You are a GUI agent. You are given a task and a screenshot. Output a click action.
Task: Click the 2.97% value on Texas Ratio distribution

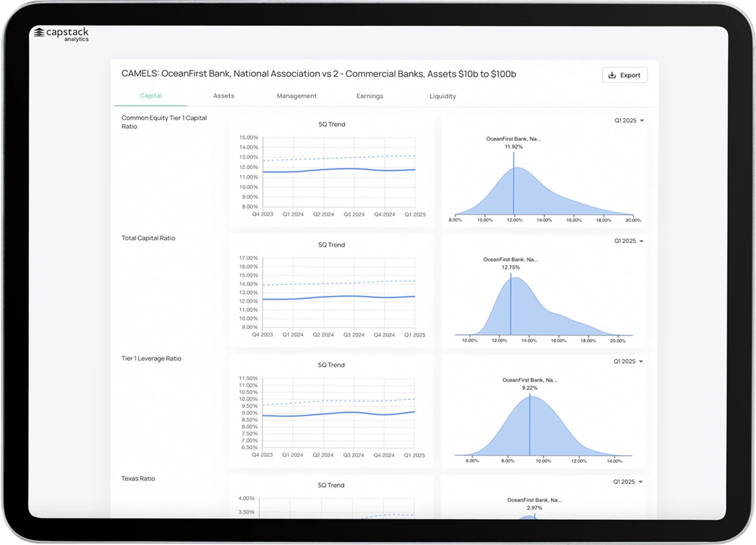[535, 508]
